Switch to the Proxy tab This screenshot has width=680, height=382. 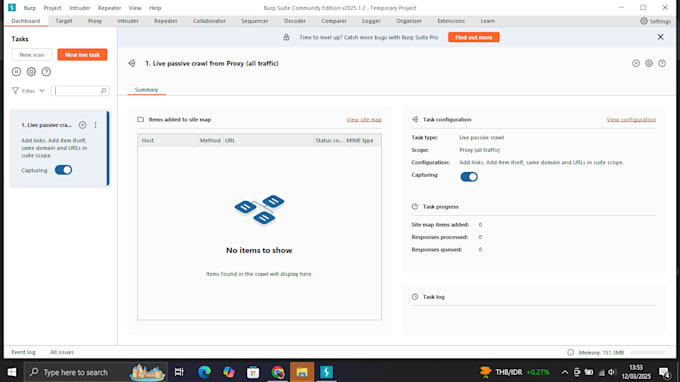[95, 21]
